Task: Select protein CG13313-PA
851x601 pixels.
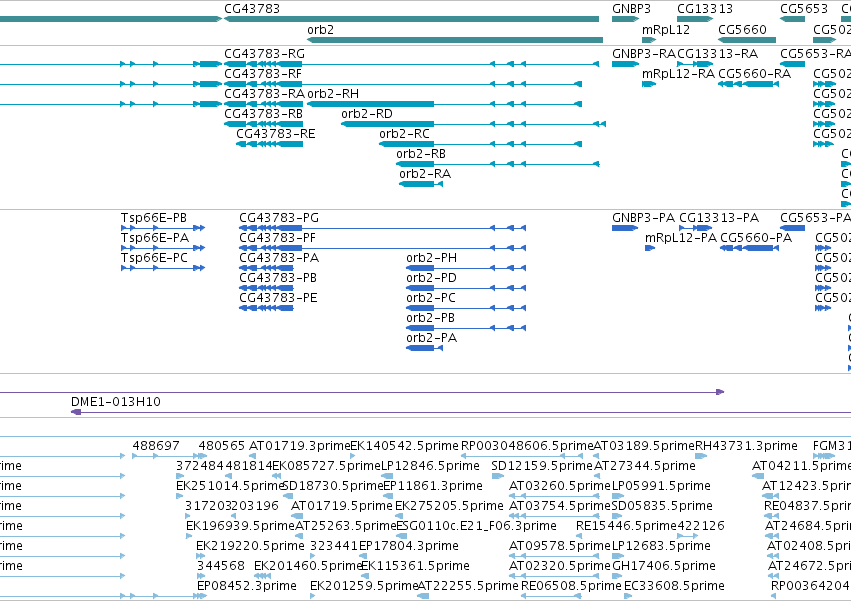Action: coord(719,218)
